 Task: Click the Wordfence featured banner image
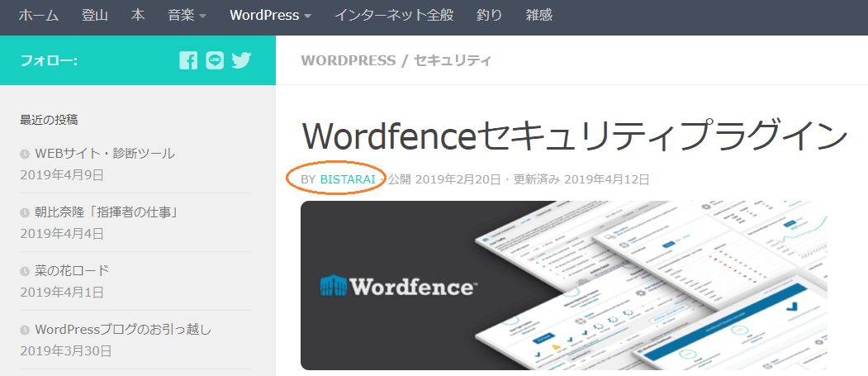tap(564, 285)
